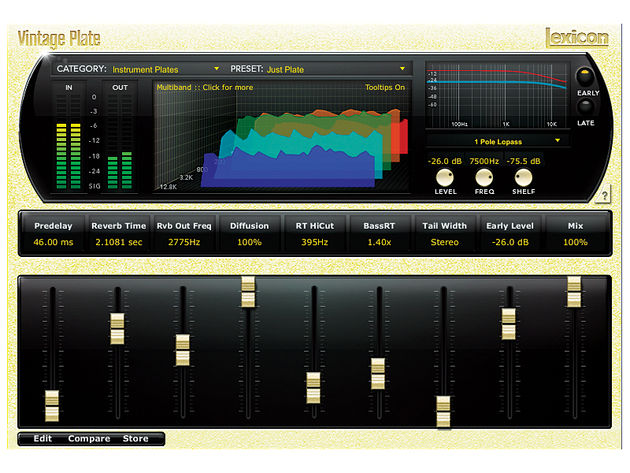Click the RT HiCut fader handle
Viewport: 630px width, 473px height.
pos(313,388)
